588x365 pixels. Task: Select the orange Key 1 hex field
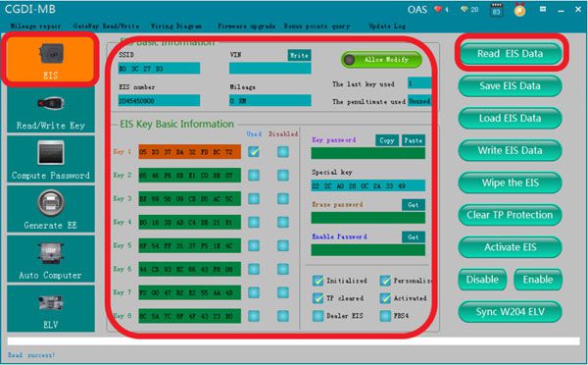[x=190, y=152]
